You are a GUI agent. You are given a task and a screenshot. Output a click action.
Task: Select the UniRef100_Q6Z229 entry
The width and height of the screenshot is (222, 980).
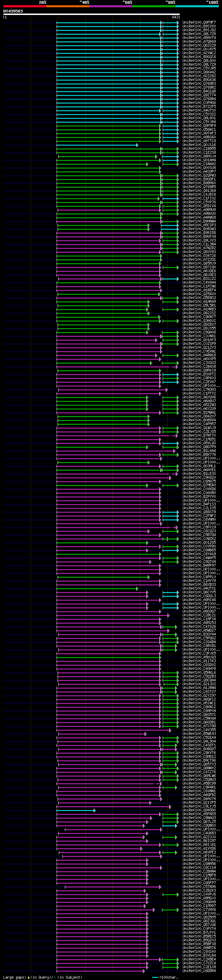pos(199,45)
